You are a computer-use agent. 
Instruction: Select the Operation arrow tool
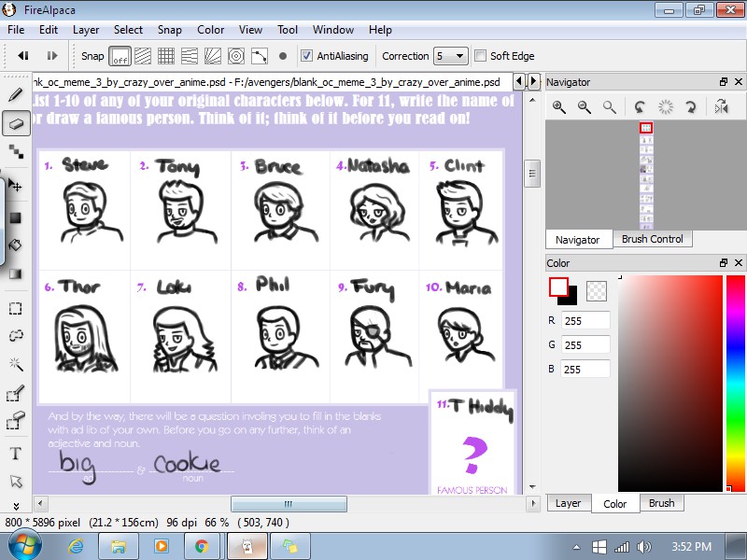[16, 481]
